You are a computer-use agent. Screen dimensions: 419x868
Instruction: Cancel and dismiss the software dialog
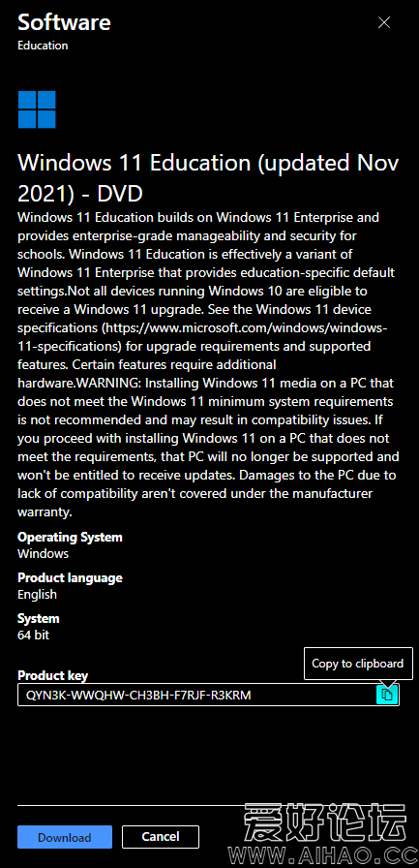[x=161, y=836]
